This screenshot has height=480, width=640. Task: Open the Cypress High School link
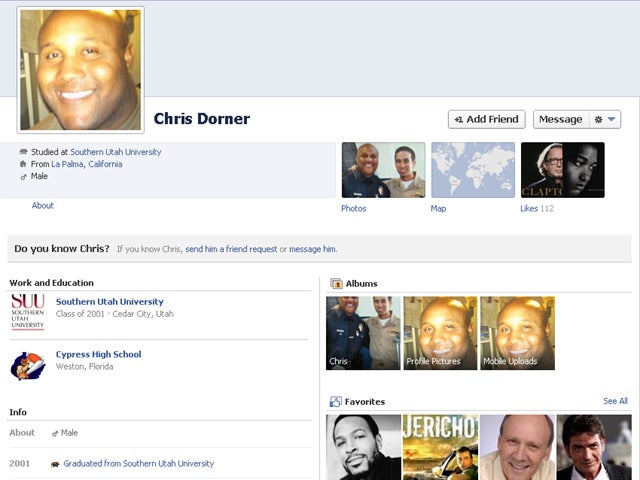[x=98, y=354]
